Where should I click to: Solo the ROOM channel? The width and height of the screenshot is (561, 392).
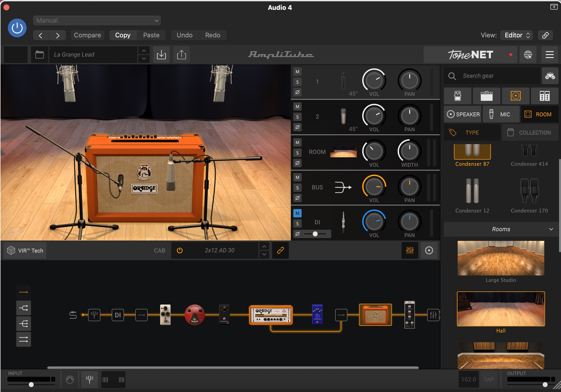click(297, 153)
